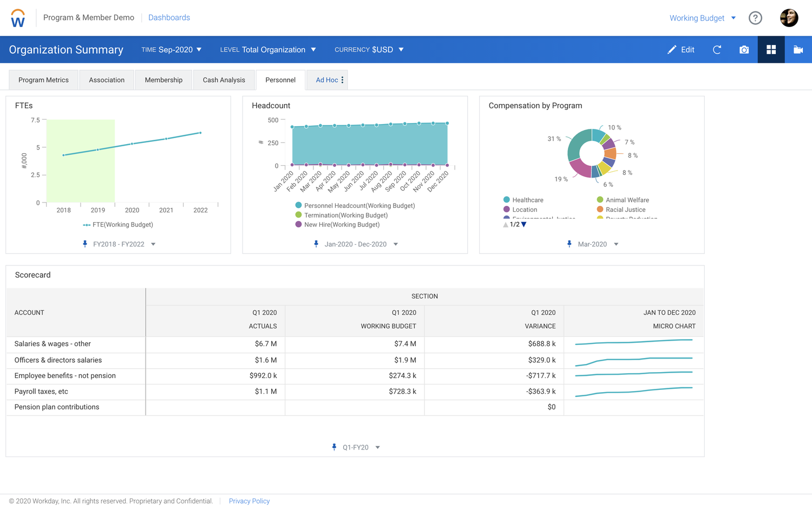Expand the LEVEL Total Organization dropdown

click(x=269, y=49)
